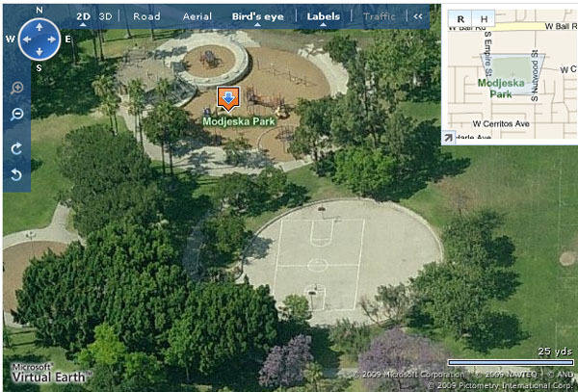Pan the map west with the left arrow
The image size is (578, 392).
tap(27, 39)
